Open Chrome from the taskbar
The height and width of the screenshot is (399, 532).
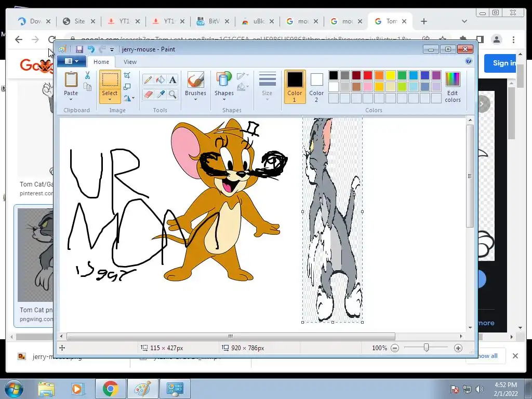[110, 389]
